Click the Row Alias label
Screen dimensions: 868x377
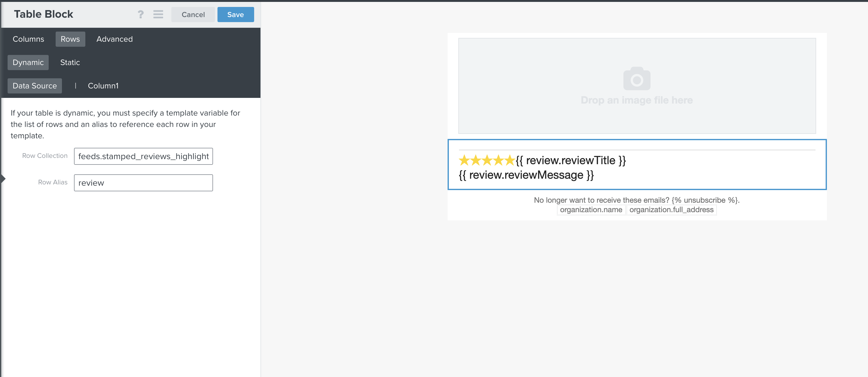(52, 182)
